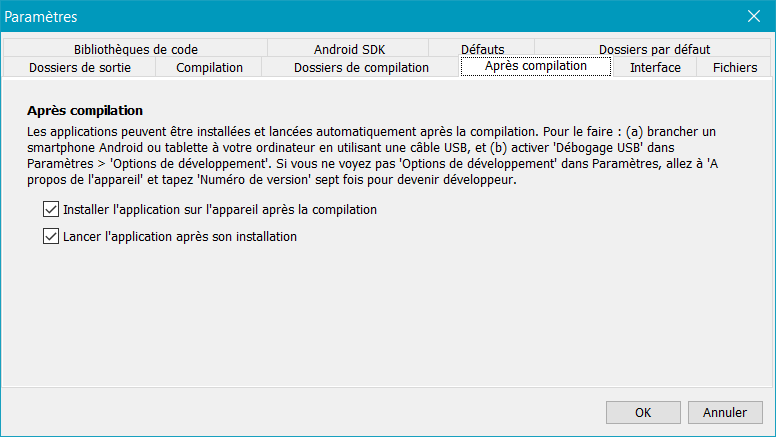The width and height of the screenshot is (776, 437).
Task: Close the Paramètres dialog window
Action: [754, 16]
